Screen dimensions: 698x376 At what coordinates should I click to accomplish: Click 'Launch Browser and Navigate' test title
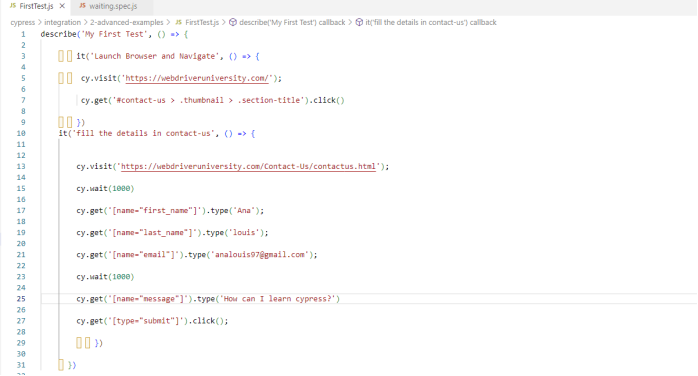pos(154,56)
